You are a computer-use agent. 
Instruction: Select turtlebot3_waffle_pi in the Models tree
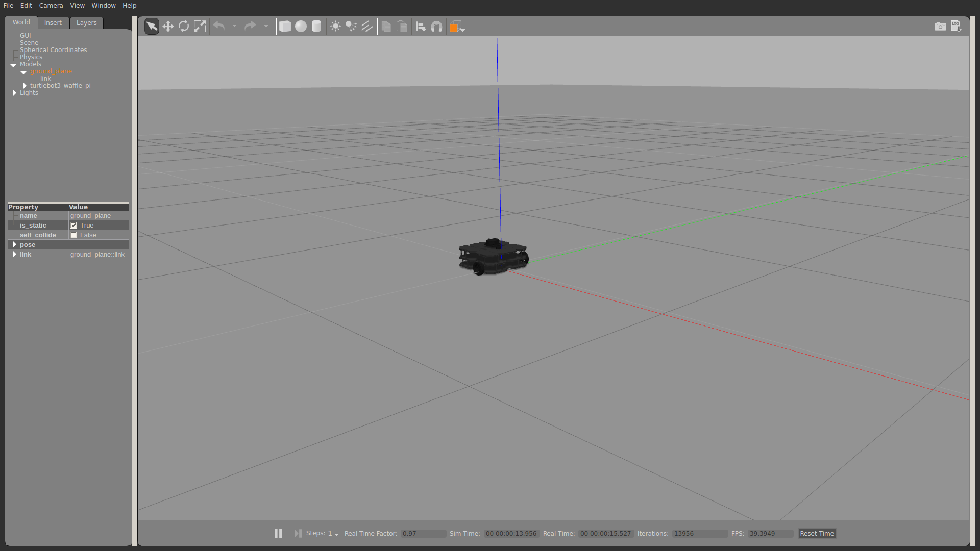tap(60, 85)
